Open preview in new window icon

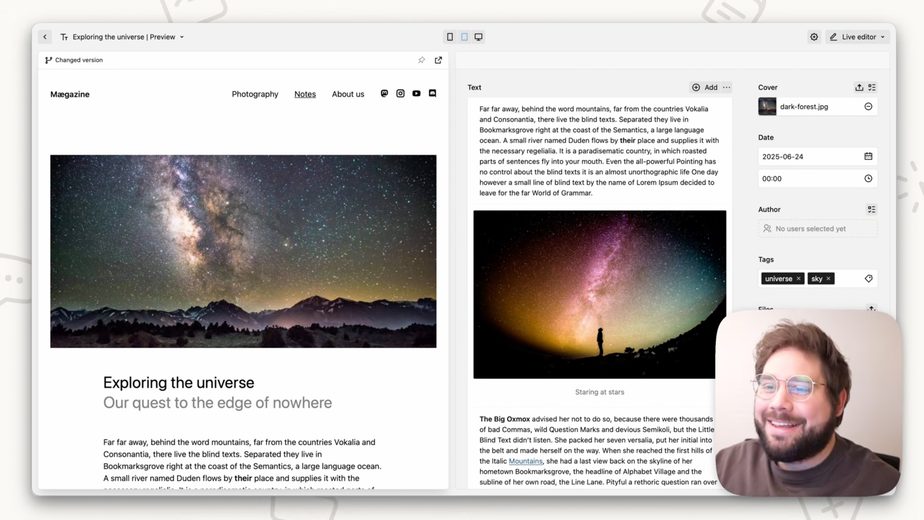pos(438,60)
